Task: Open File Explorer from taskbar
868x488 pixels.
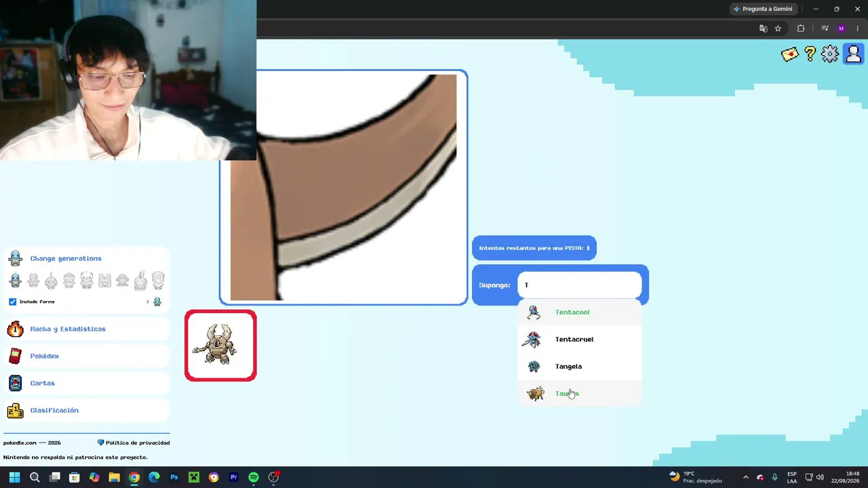Action: pos(114,477)
